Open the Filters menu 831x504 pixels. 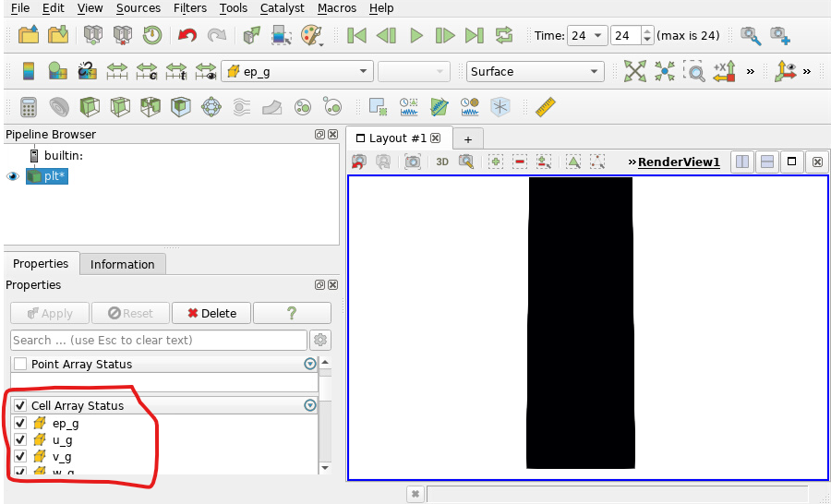coord(189,8)
